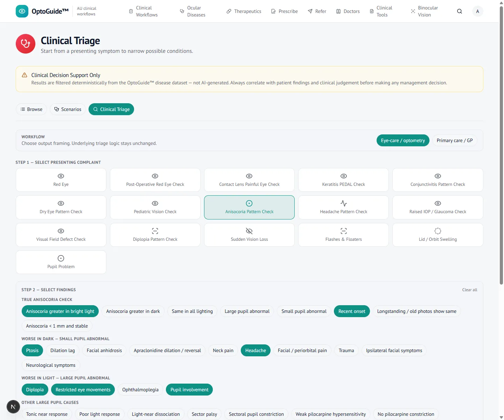Go to the Doctors page
Screen dimensions: 504x420
coord(348,11)
